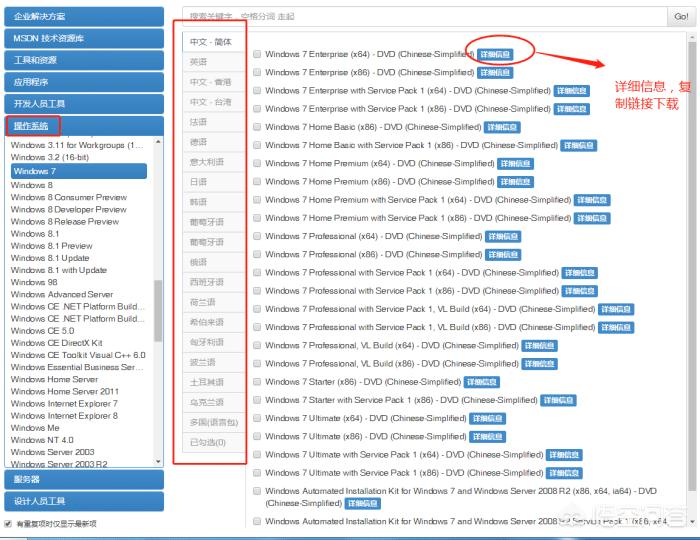Image resolution: width=700 pixels, height=540 pixels.
Task: Click Windows 7 Ultimate with Service Pack 1 (x64) text
Action: (404, 454)
